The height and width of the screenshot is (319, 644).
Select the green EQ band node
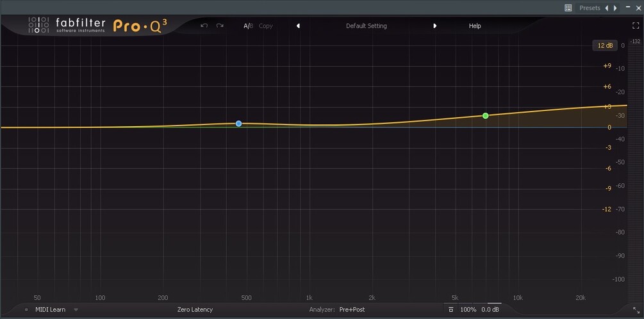click(x=486, y=116)
